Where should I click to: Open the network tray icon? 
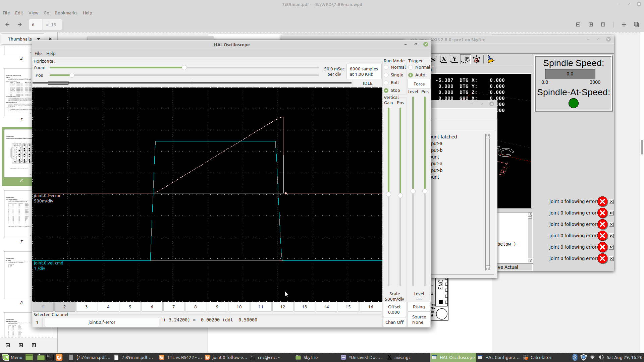click(592, 357)
